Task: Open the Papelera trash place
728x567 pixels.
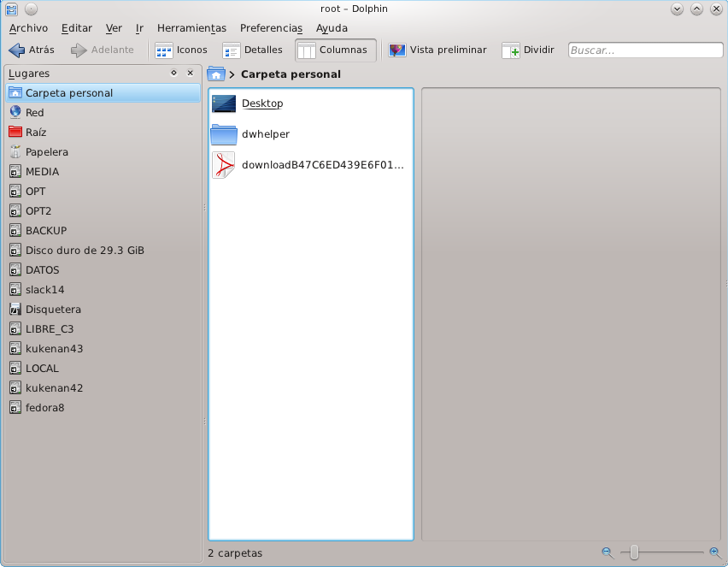Action: click(15, 152)
